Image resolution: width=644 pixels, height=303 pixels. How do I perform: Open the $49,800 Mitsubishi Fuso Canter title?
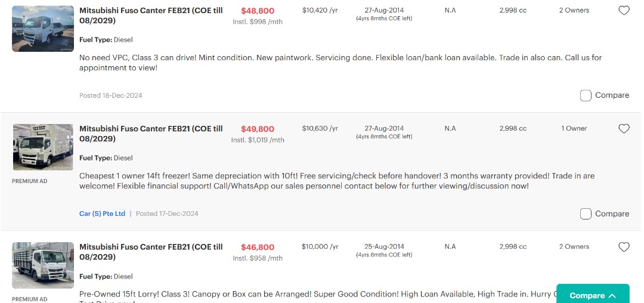(x=151, y=134)
